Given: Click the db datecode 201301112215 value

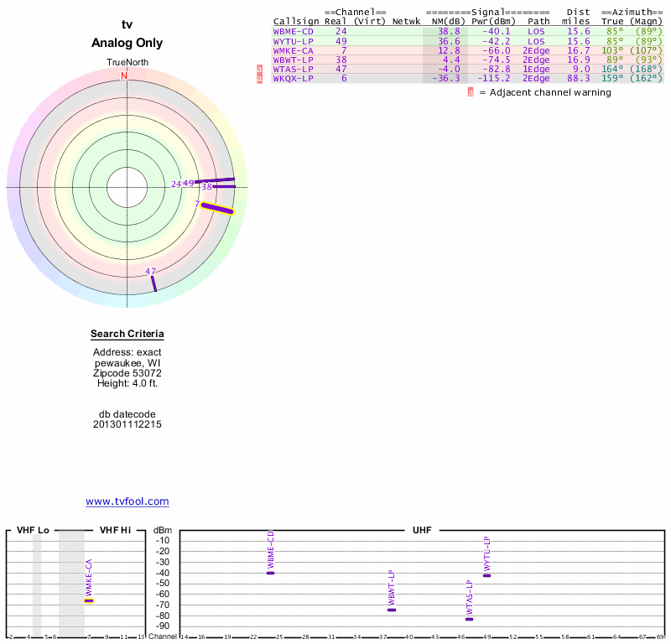Looking at the screenshot, I should click(x=127, y=424).
